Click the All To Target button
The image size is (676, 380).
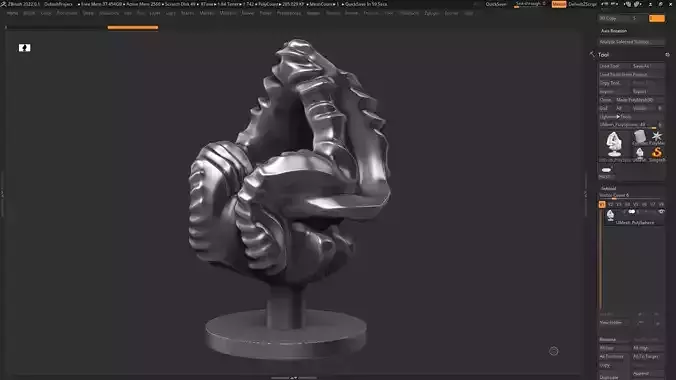(648, 357)
